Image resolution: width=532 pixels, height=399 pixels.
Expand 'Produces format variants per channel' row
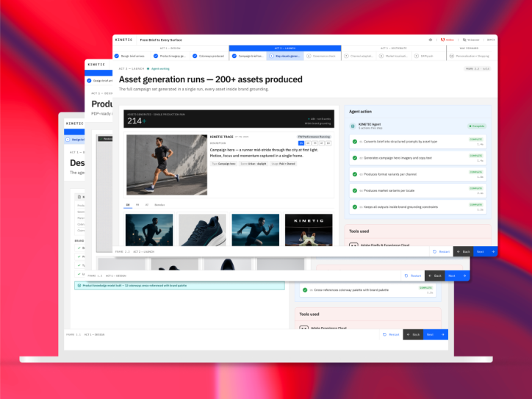(x=417, y=174)
